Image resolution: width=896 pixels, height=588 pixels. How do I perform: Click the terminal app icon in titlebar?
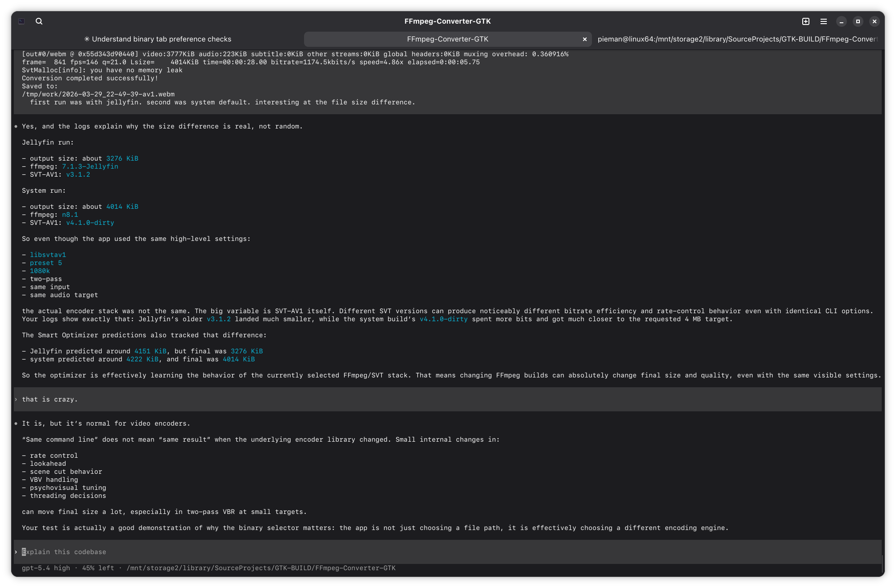pyautogui.click(x=21, y=21)
